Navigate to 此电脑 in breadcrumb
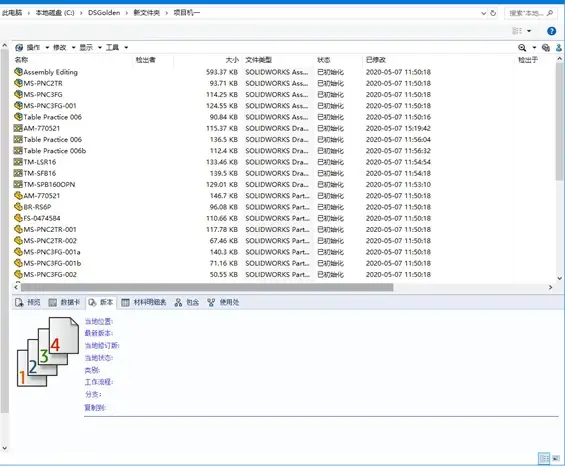 point(12,13)
